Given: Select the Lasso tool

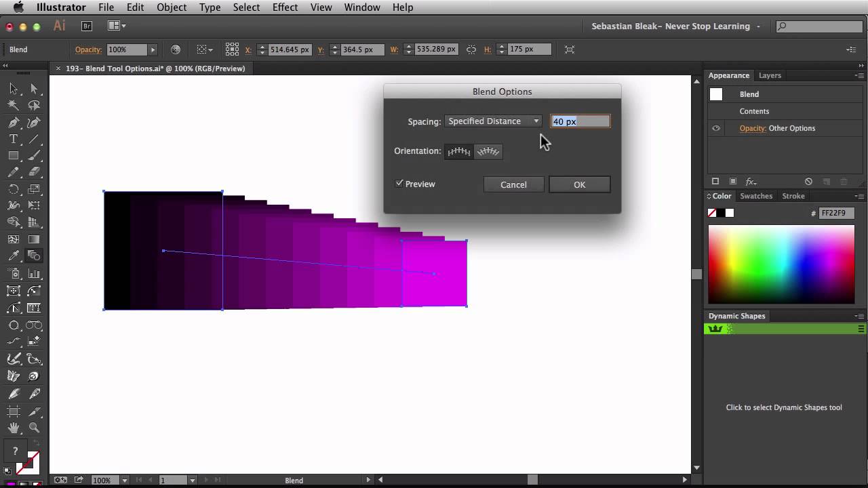Looking at the screenshot, I should click(34, 106).
